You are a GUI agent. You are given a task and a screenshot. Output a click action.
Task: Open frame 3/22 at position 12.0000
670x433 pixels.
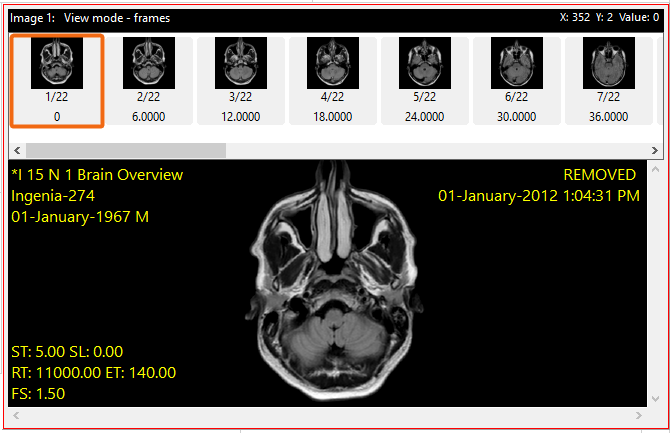(x=240, y=80)
